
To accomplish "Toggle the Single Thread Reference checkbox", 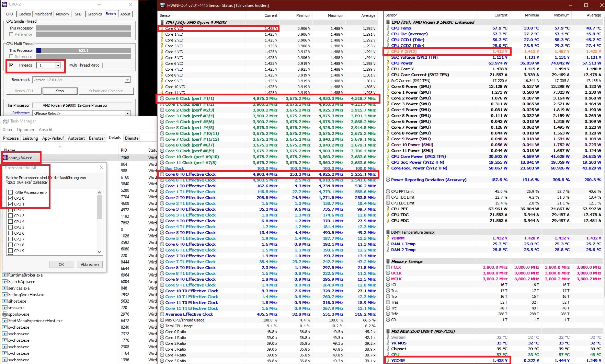I will point(11,34).
